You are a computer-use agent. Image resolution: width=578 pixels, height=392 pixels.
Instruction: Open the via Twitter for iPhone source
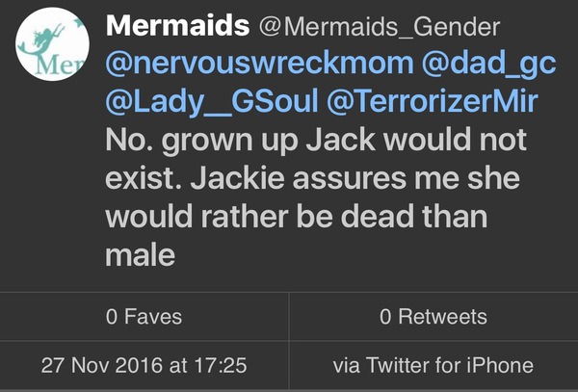pos(433,366)
